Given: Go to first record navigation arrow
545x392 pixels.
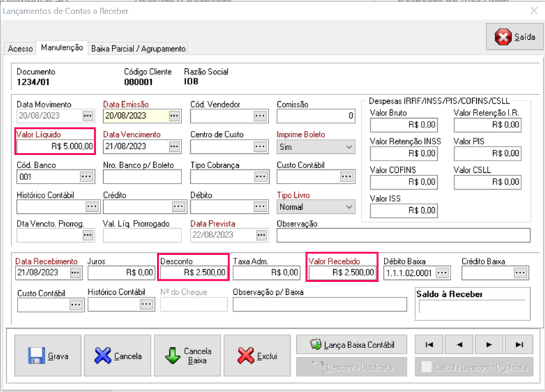Looking at the screenshot, I should coord(429,344).
